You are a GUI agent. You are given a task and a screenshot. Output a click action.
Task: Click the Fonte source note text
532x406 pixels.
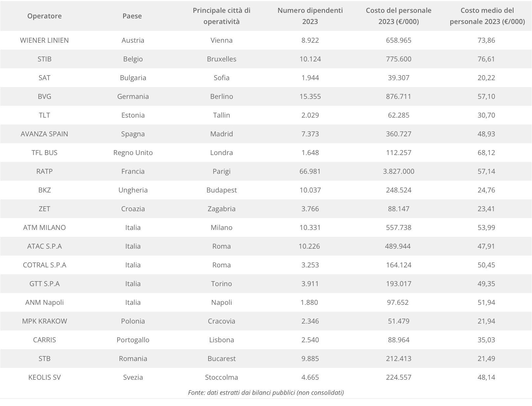pyautogui.click(x=266, y=392)
